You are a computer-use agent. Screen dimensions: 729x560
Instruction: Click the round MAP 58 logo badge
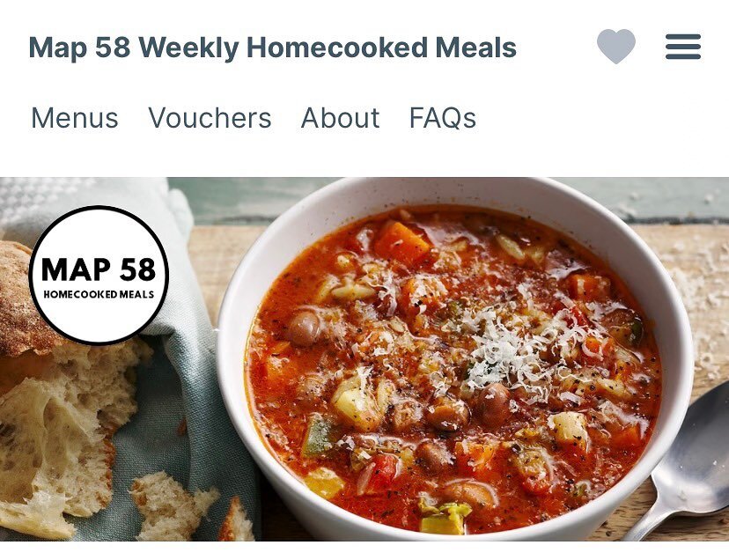tap(99, 276)
